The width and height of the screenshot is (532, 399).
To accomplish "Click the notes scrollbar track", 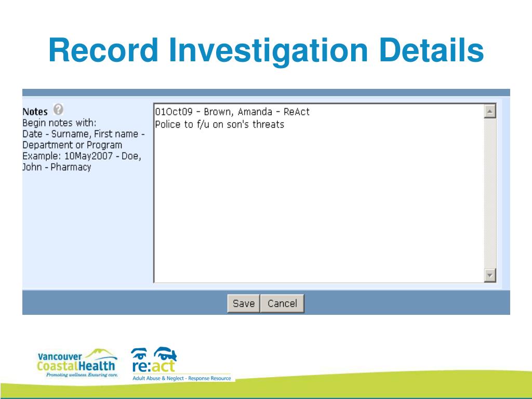I will [x=489, y=193].
